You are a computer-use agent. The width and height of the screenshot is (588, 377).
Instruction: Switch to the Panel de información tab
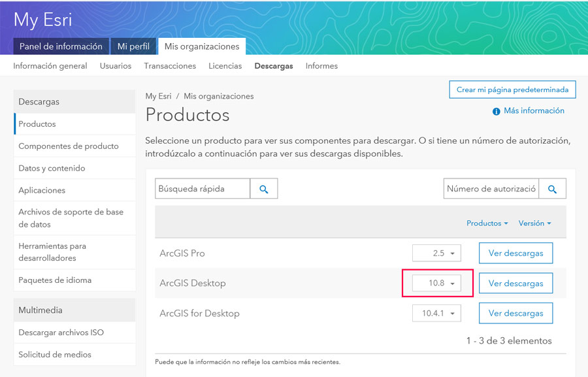(x=61, y=46)
